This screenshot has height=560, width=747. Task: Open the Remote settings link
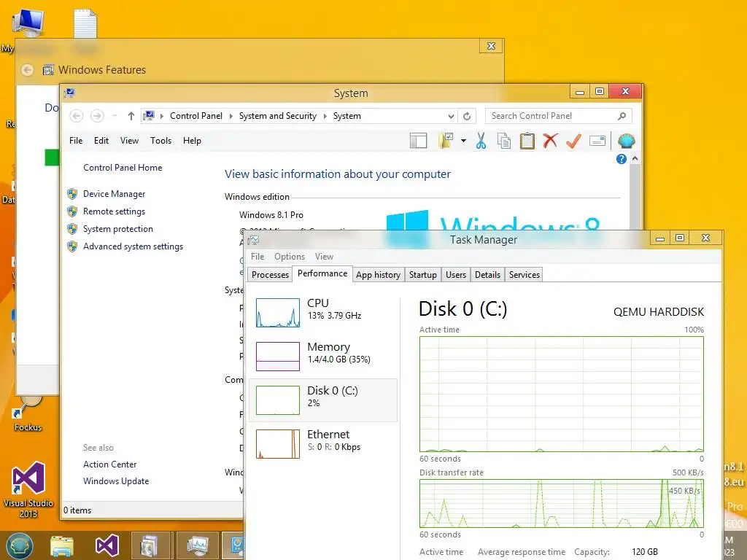click(x=114, y=211)
